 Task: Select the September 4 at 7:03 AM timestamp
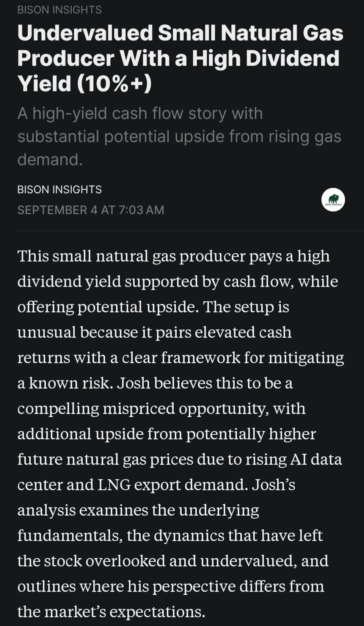click(91, 210)
